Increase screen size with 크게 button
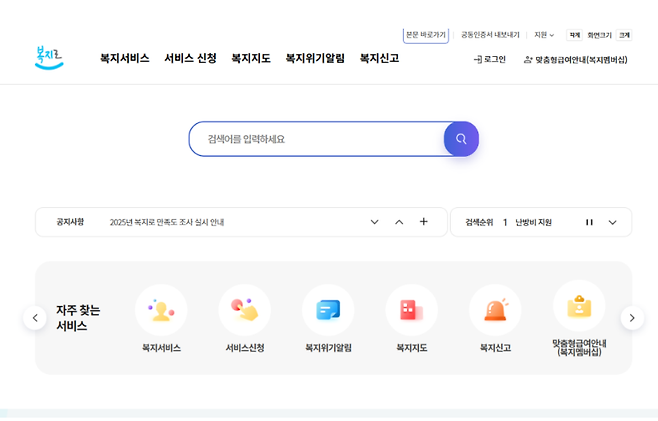This screenshot has width=658, height=421. coord(624,35)
